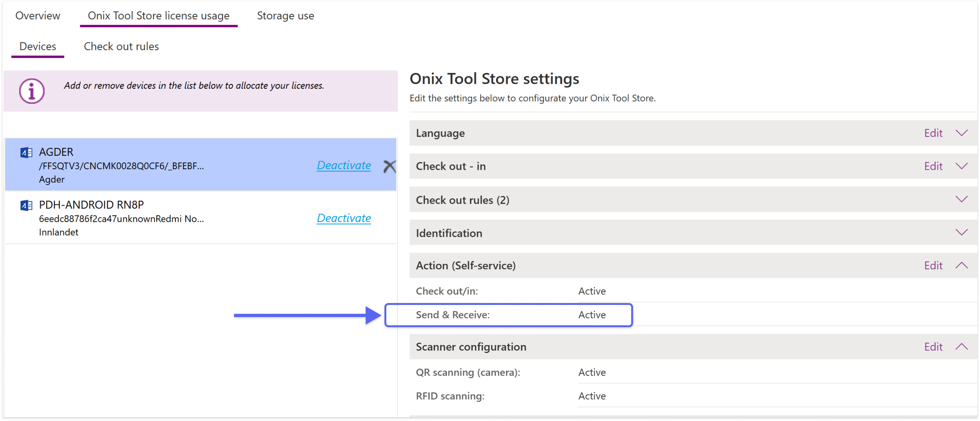Edit the Language settings

click(x=933, y=133)
